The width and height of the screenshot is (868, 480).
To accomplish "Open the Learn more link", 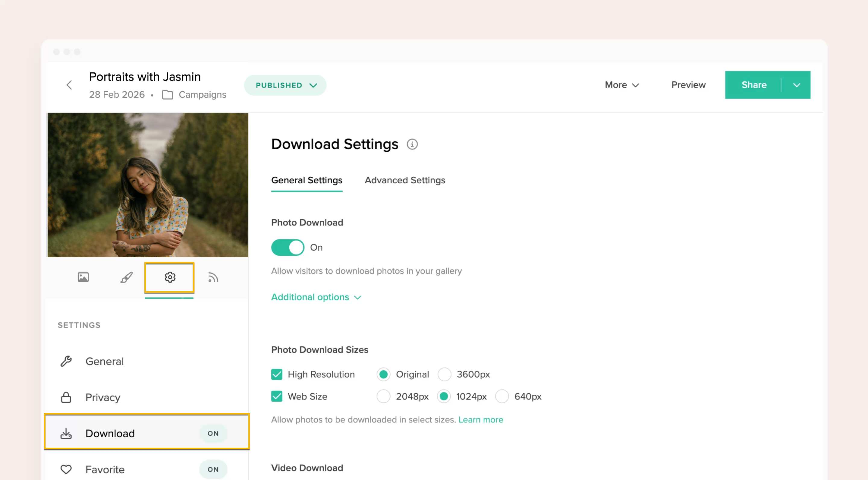I will (481, 420).
